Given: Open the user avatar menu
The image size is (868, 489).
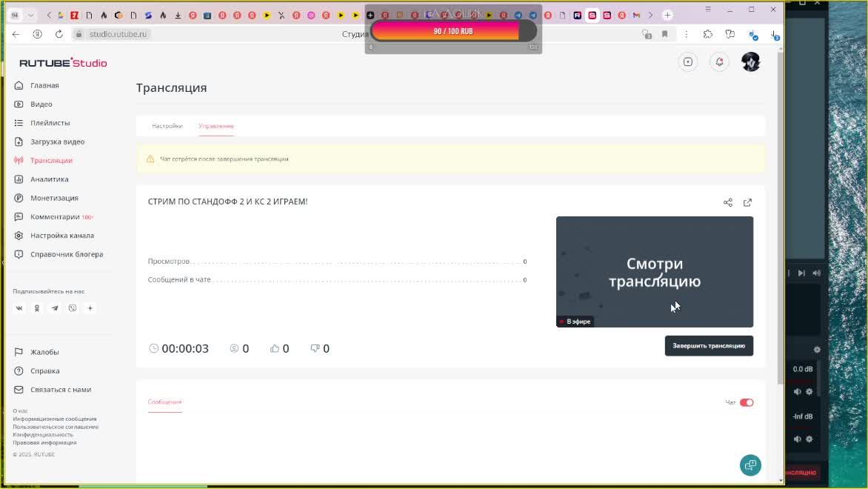Looking at the screenshot, I should (x=751, y=62).
